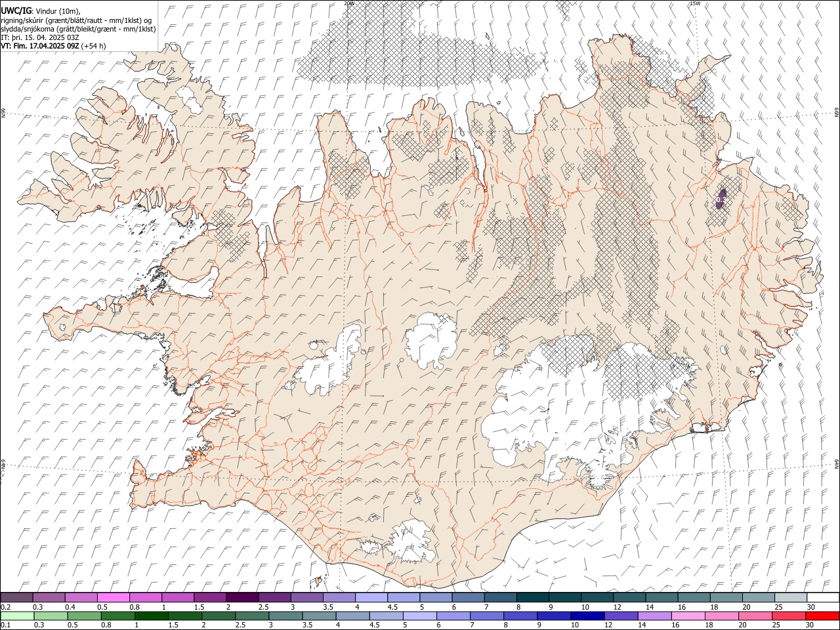Click the 20W longitude label

(x=349, y=3)
